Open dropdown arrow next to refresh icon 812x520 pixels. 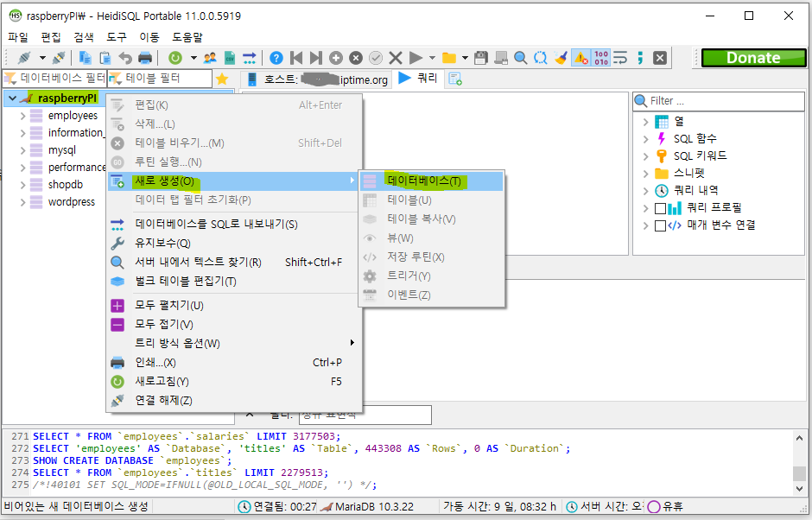(x=193, y=58)
